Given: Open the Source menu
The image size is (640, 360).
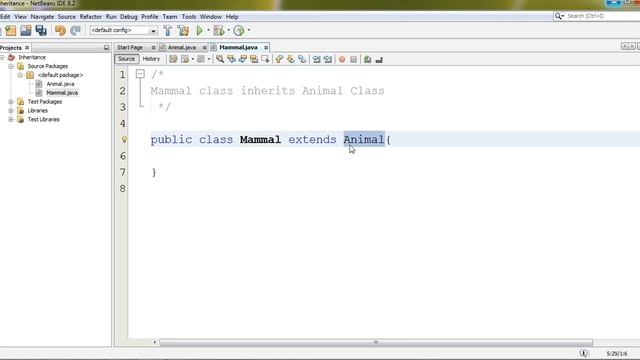Looking at the screenshot, I should click(x=67, y=17).
